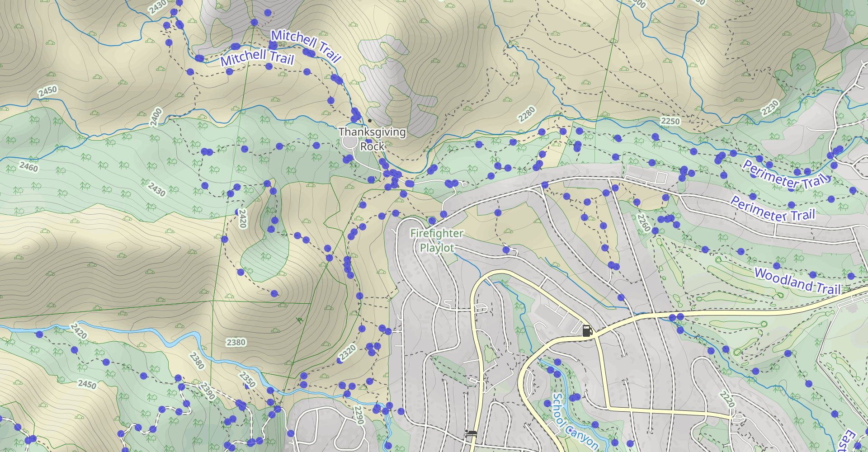Click the 2250 contour elevation label
The width and height of the screenshot is (868, 452).
coord(670,121)
